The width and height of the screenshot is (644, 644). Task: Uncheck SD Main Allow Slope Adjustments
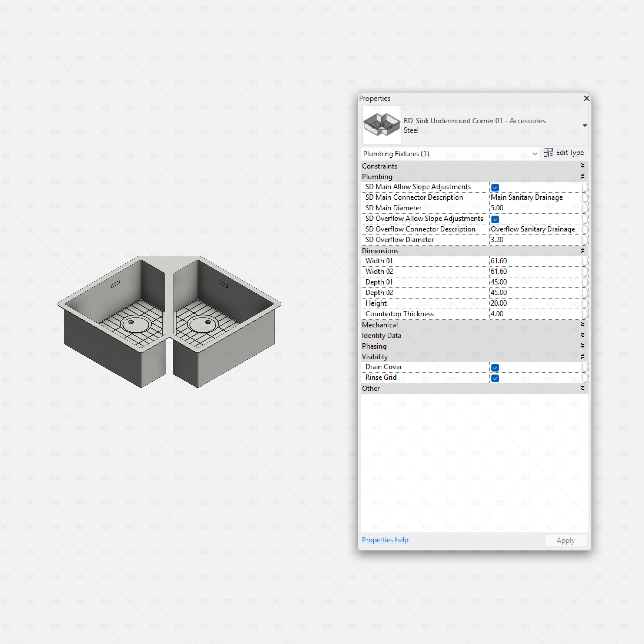(495, 187)
